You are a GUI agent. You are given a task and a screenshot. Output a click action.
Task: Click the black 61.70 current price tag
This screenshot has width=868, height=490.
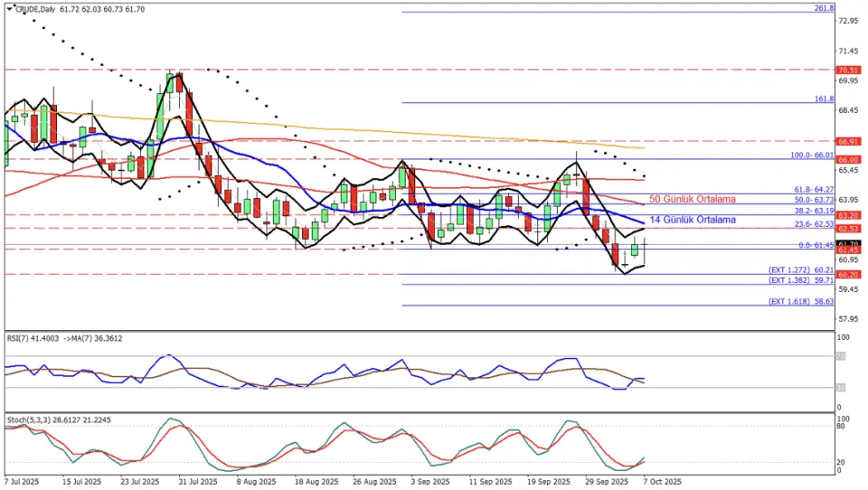click(x=847, y=243)
